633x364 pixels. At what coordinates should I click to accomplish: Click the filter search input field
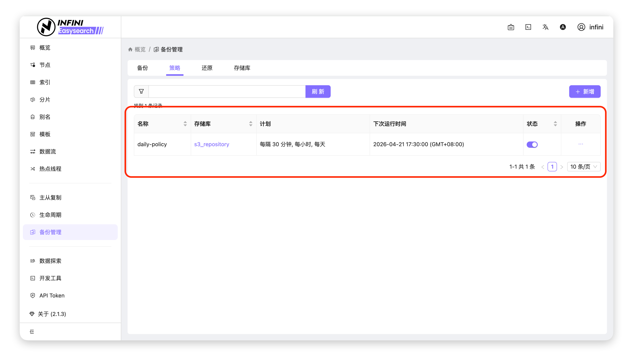point(227,91)
